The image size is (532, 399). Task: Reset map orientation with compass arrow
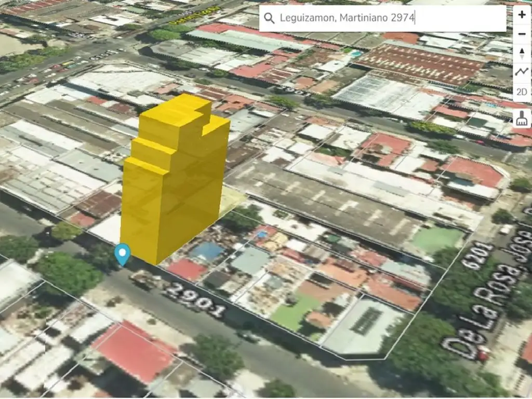point(522,54)
